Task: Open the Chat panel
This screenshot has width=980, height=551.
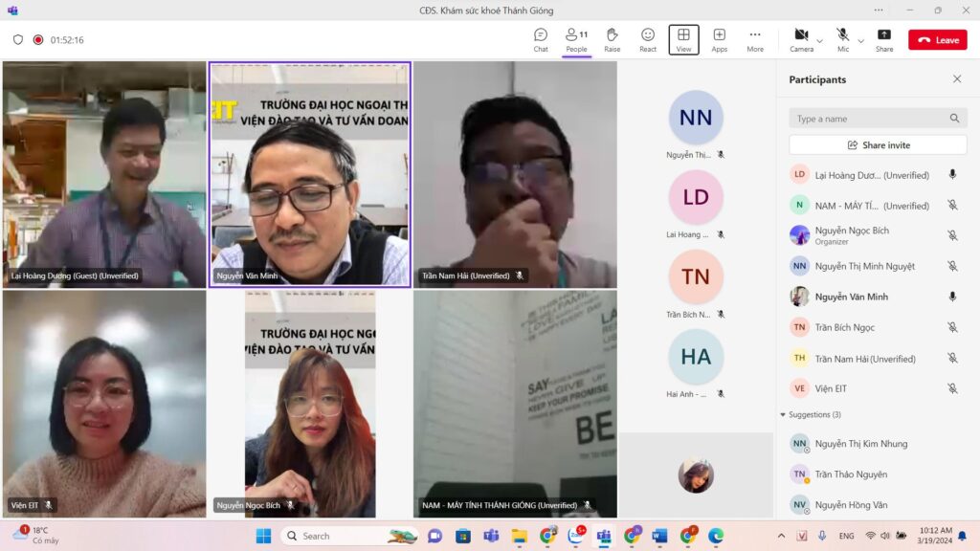Action: tap(541, 39)
